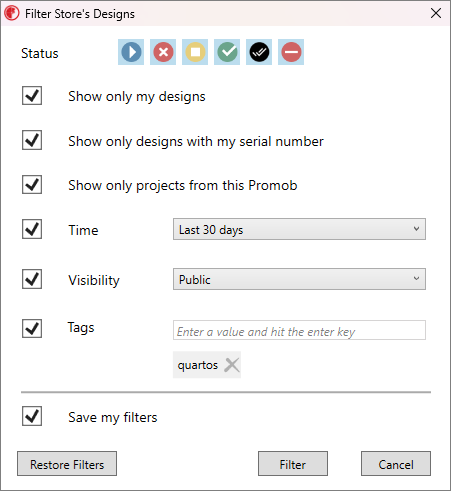Toggle the yellow square status filter icon
The image size is (451, 491).
click(195, 52)
